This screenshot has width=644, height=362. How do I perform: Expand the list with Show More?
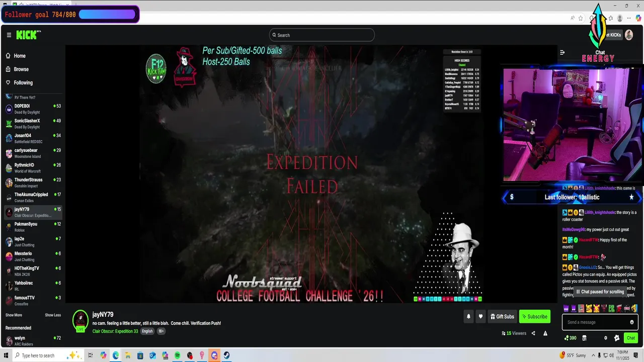[14, 315]
